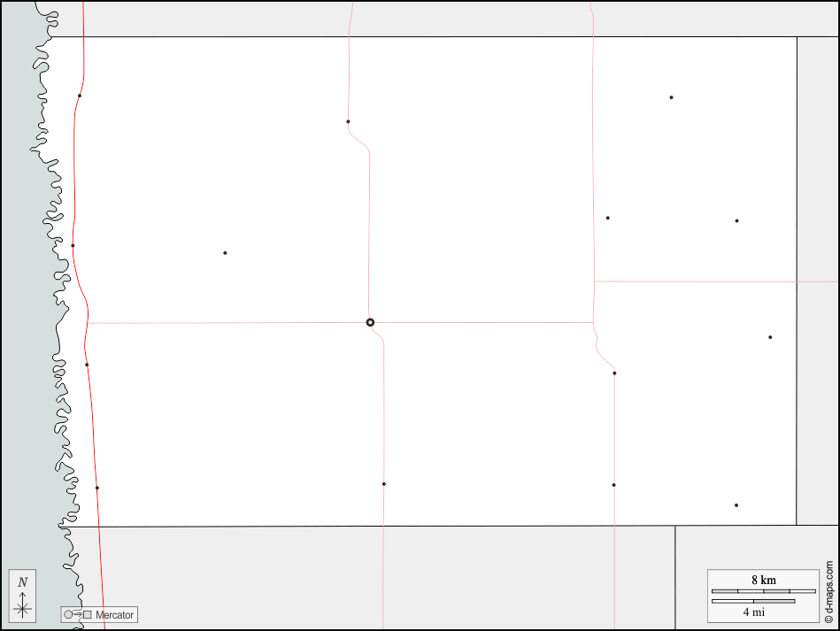Select the town dot just below the eastern road's bend

point(614,373)
